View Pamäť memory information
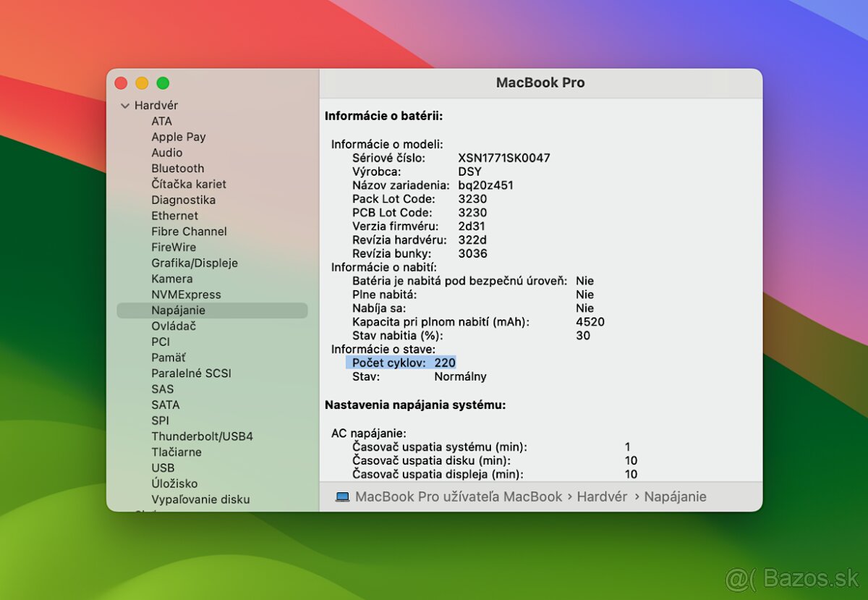868x600 pixels. click(x=168, y=357)
